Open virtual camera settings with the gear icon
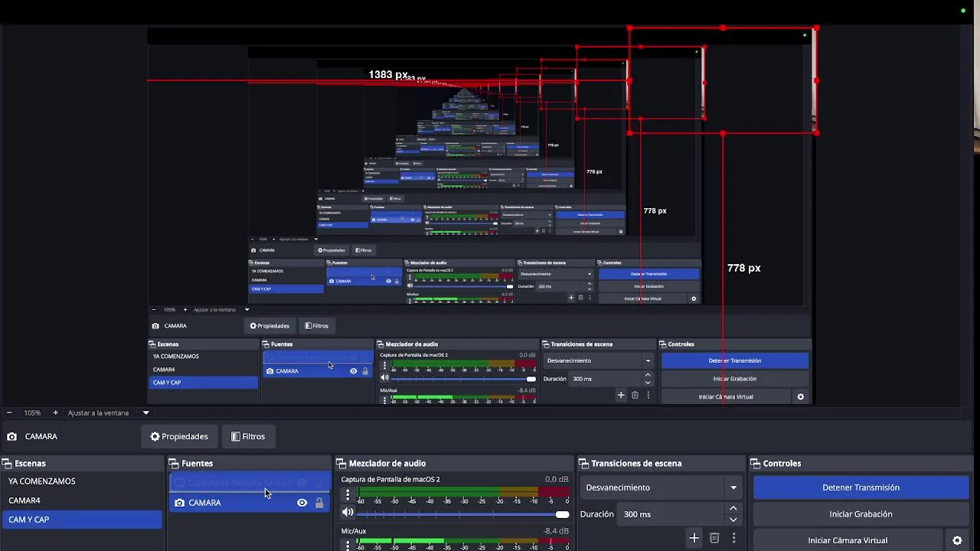This screenshot has width=980, height=551. click(x=957, y=540)
